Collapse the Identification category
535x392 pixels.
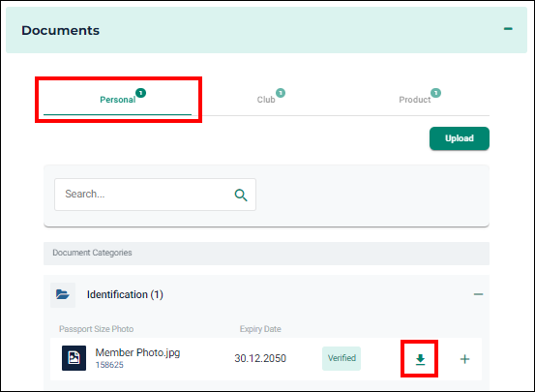[478, 294]
